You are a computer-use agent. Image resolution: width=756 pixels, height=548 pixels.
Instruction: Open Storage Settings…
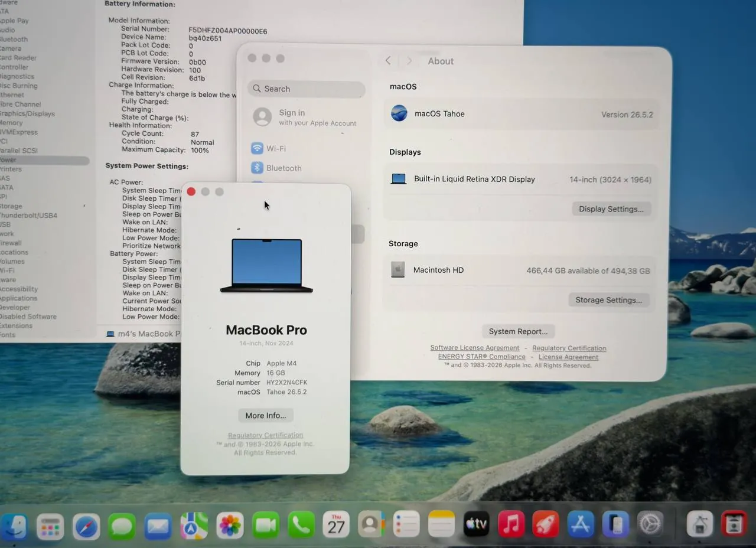click(609, 300)
